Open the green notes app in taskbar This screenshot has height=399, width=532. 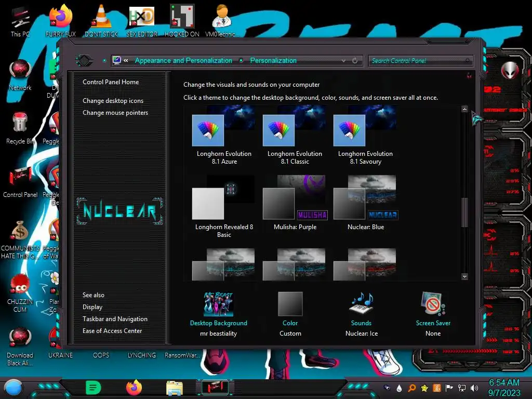coord(94,388)
